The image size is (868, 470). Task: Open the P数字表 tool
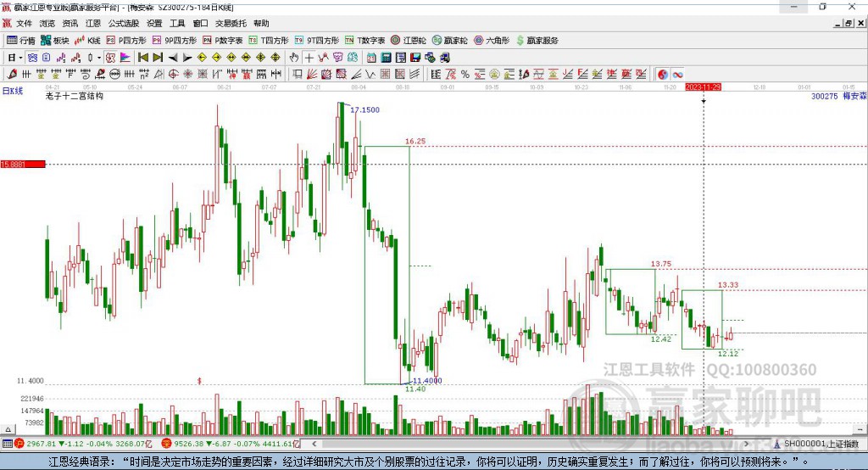(223, 41)
